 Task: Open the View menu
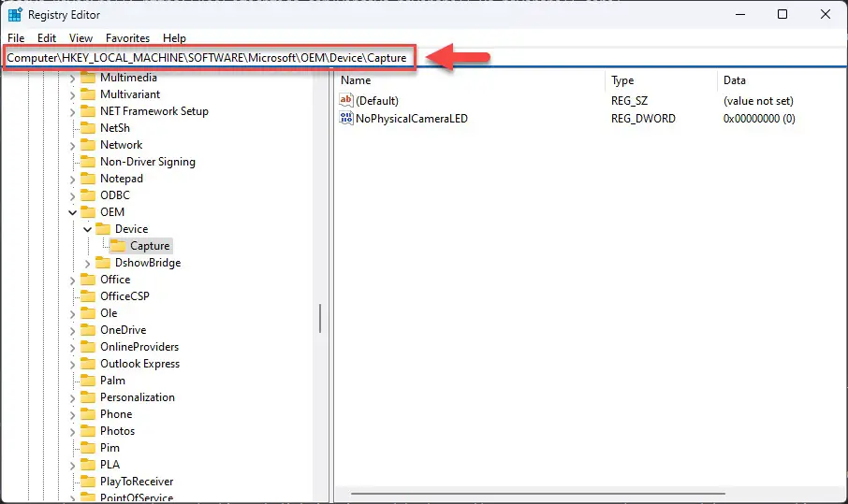tap(80, 37)
